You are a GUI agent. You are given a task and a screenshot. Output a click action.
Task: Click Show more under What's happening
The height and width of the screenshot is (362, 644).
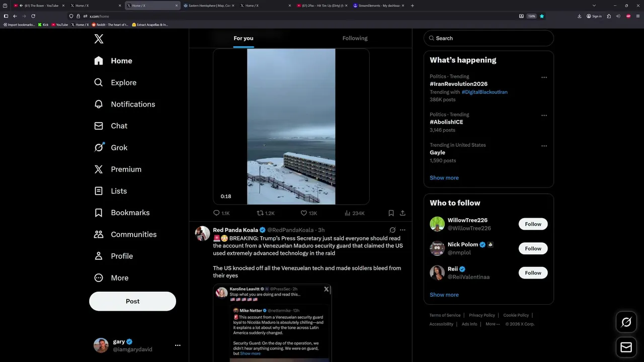444,177
